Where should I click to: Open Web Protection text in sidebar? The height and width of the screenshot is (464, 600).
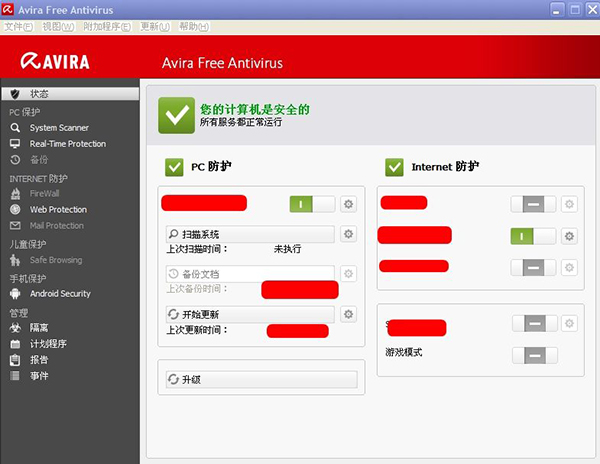[59, 210]
